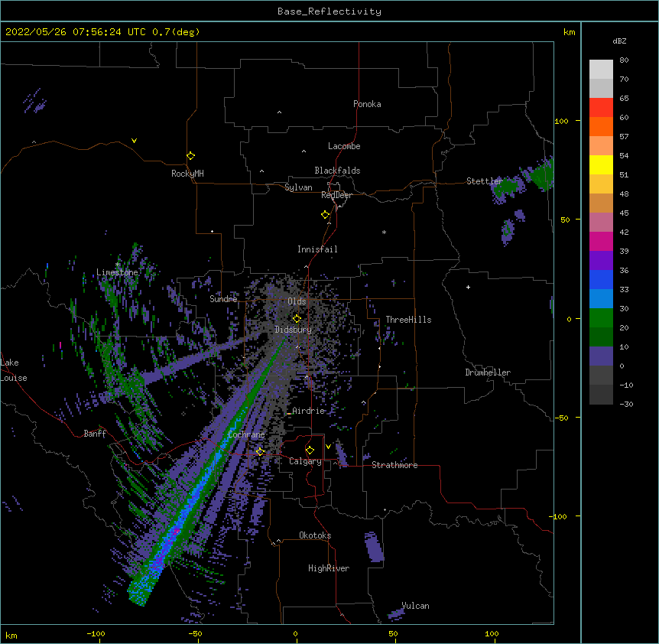Screen dimensions: 659x644
Task: Select the Drumheller map label
Action: point(488,372)
